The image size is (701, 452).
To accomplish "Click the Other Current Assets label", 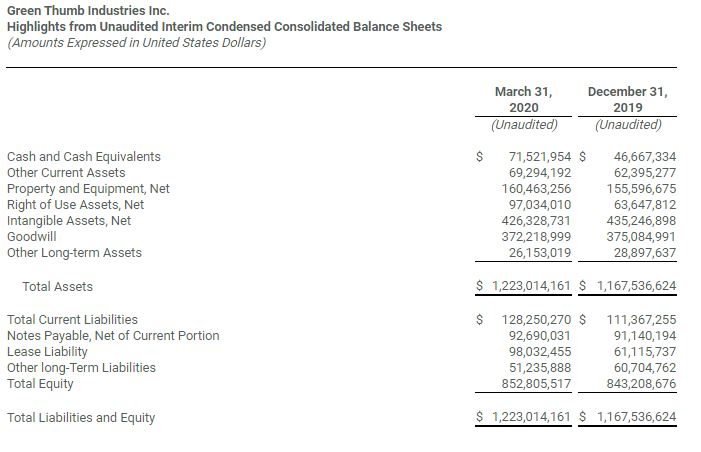I will tap(67, 173).
